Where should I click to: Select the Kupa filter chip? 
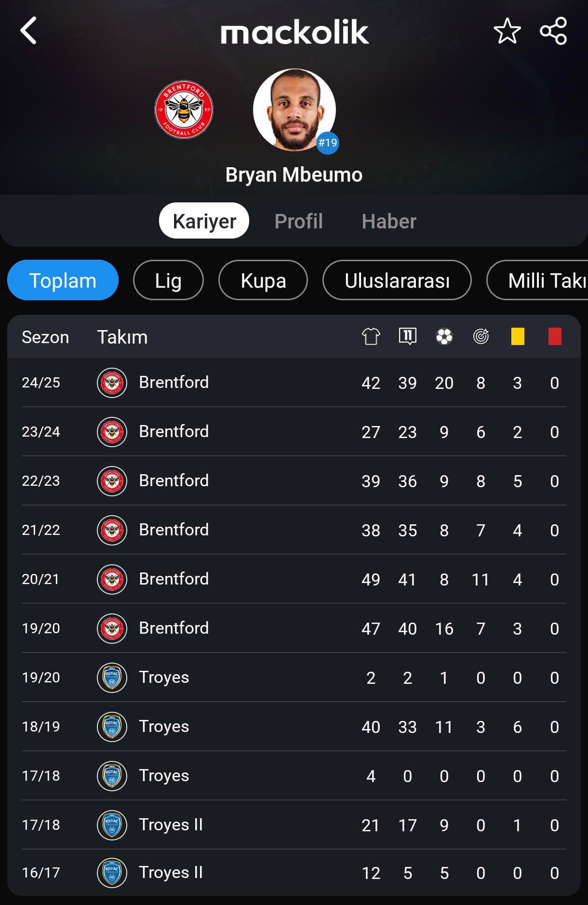coord(263,280)
